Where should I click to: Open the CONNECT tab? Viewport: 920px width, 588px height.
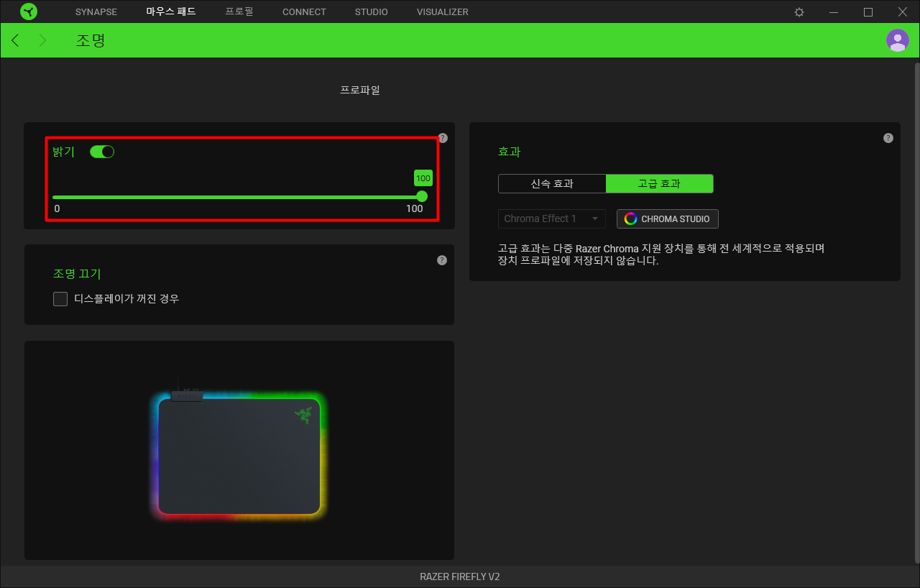304,12
